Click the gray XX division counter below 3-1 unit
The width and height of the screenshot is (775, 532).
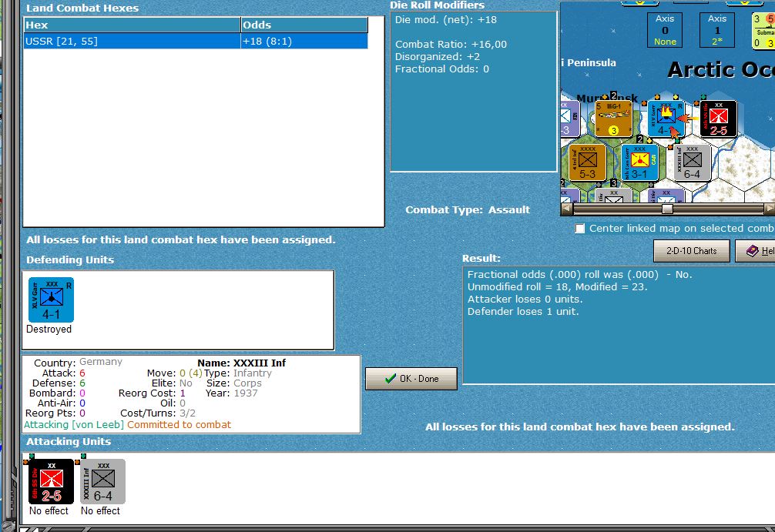pos(613,196)
